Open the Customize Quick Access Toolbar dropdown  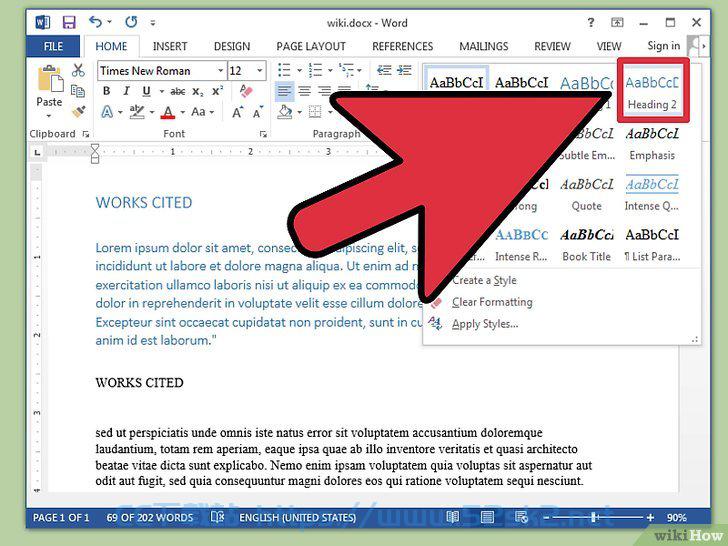click(153, 22)
